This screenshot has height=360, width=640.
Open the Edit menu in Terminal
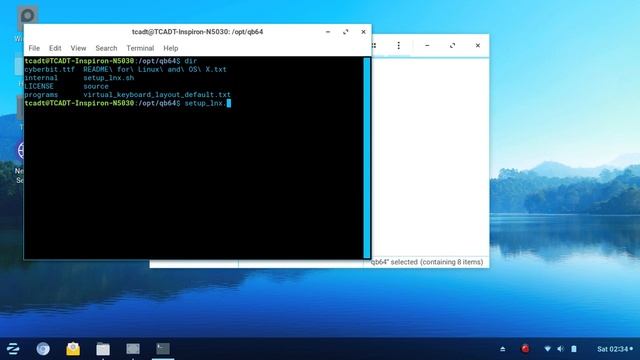tap(55, 48)
